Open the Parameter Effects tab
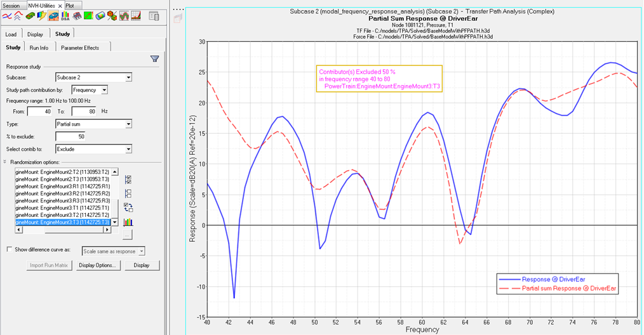This screenshot has height=335, width=644. 79,48
